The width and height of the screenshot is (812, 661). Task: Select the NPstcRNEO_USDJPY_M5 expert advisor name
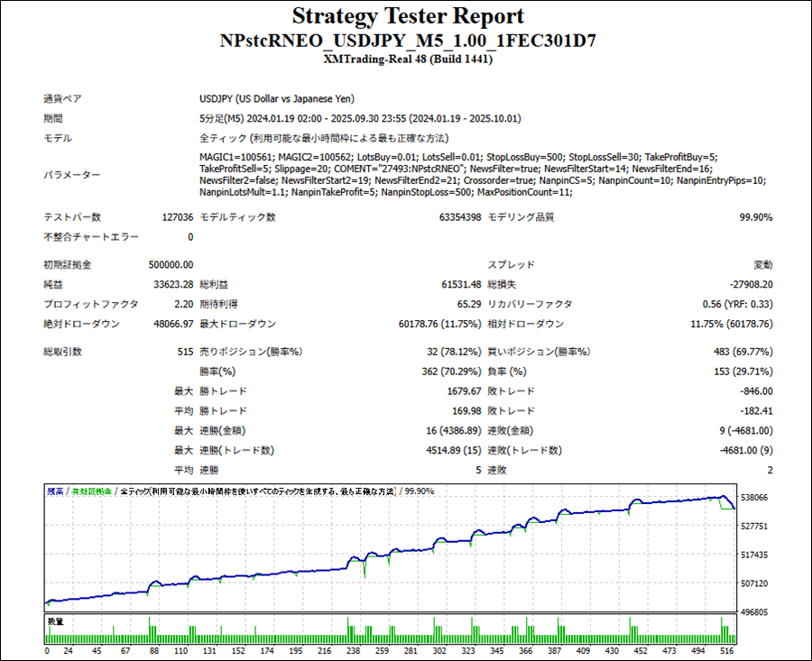coord(407,41)
